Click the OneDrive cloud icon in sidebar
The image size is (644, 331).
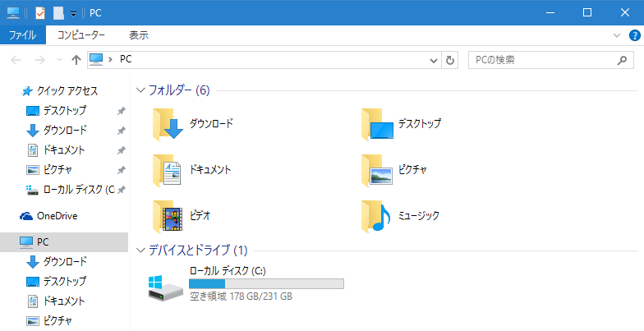(x=26, y=216)
